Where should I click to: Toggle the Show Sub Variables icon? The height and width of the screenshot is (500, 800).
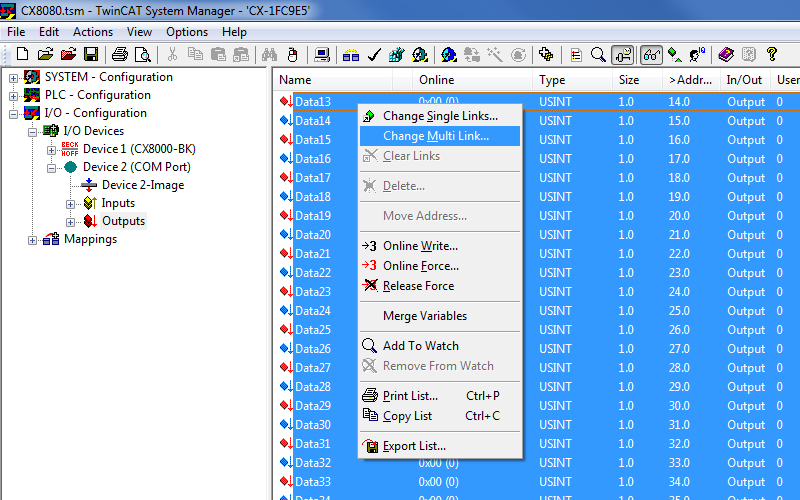coord(623,54)
